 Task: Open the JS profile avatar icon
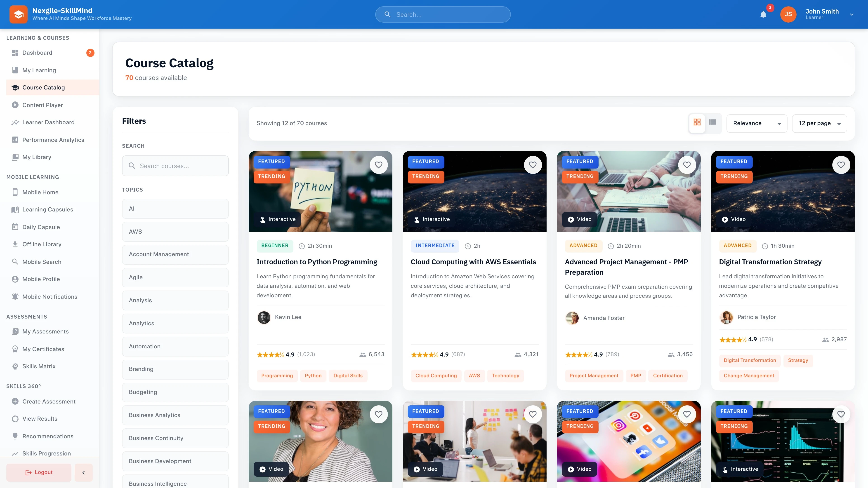788,14
